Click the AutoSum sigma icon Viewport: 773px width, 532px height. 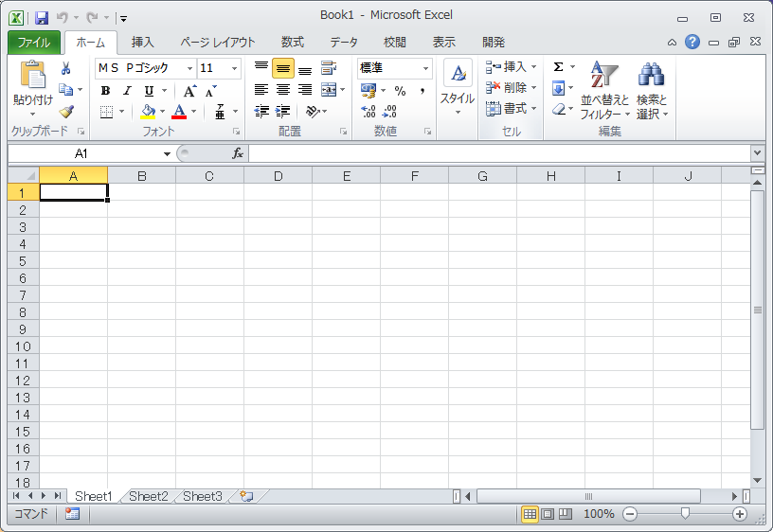click(558, 67)
